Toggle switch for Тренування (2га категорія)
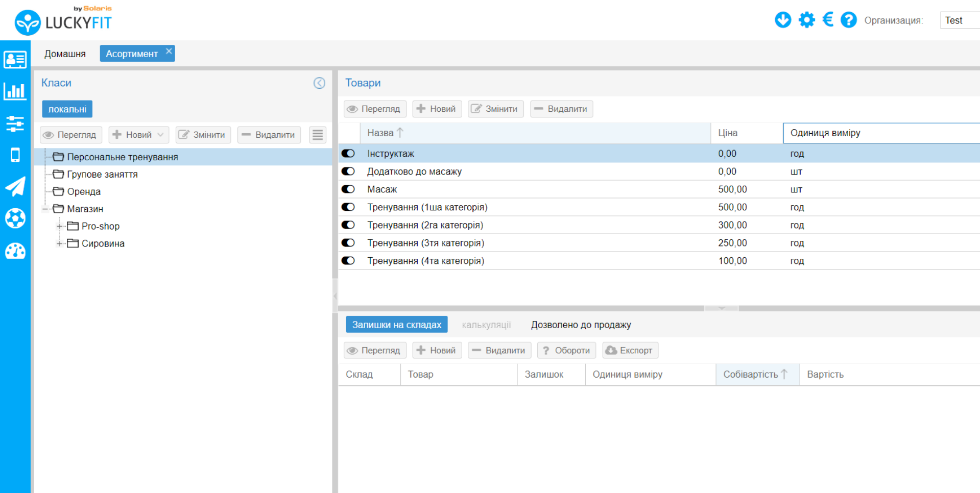980x493 pixels. [x=348, y=225]
